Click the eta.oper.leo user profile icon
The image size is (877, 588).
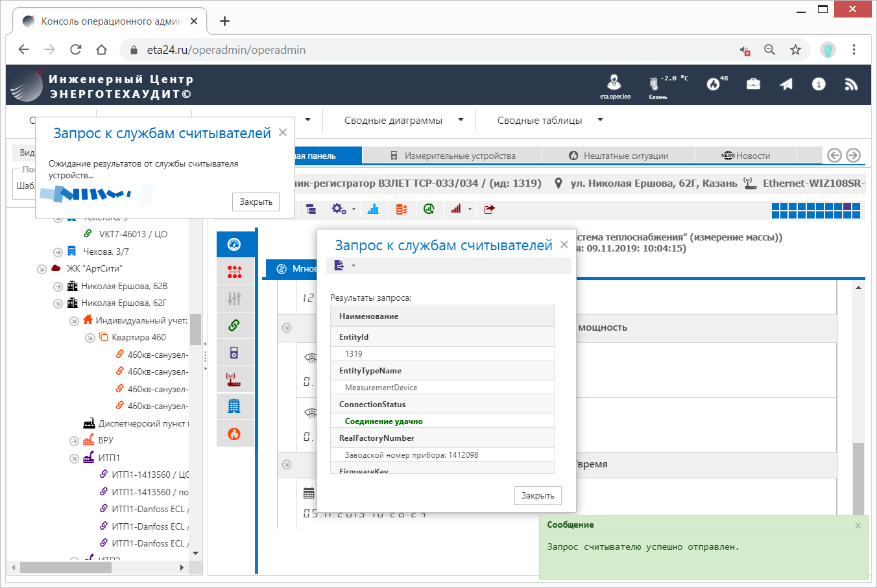click(x=614, y=82)
